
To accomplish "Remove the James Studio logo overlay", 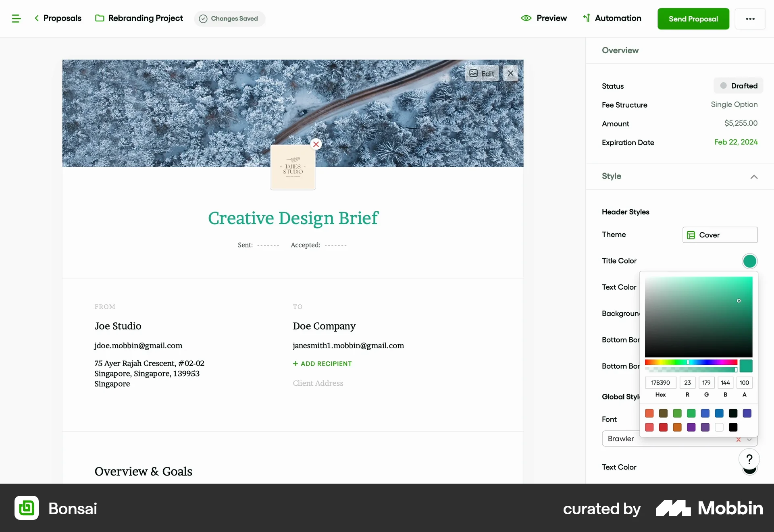I will coord(316,144).
